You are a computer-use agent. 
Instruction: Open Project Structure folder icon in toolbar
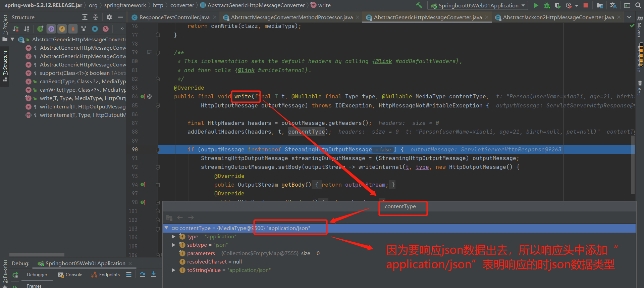click(x=600, y=5)
